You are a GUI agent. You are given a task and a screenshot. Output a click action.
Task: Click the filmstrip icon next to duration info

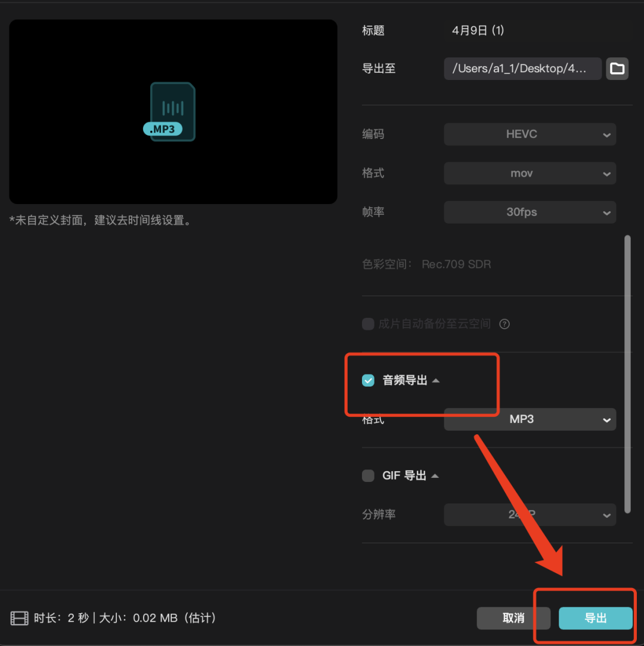tap(19, 619)
